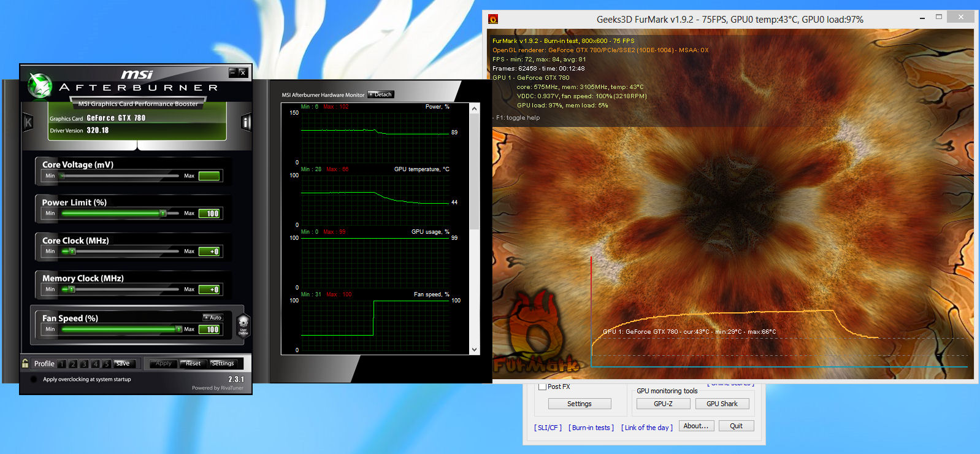This screenshot has height=454, width=980.
Task: Click the FurMark flame title bar icon
Action: [x=492, y=19]
